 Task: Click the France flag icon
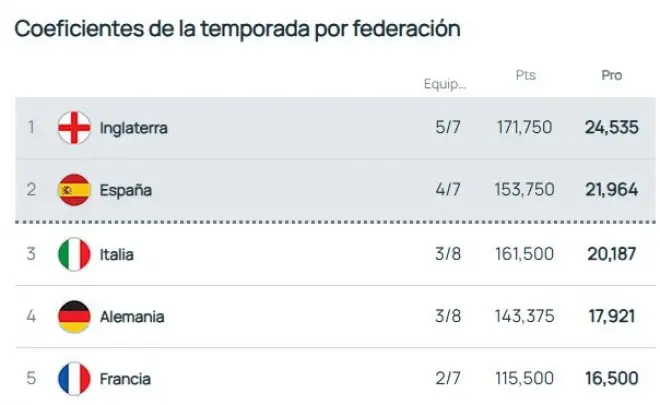pyautogui.click(x=74, y=379)
